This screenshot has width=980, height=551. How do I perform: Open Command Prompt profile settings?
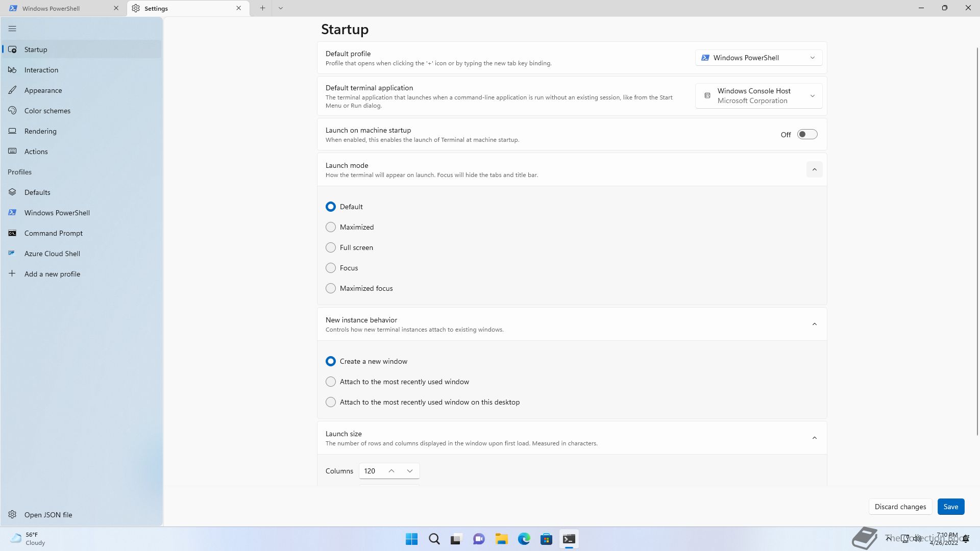[x=82, y=233]
